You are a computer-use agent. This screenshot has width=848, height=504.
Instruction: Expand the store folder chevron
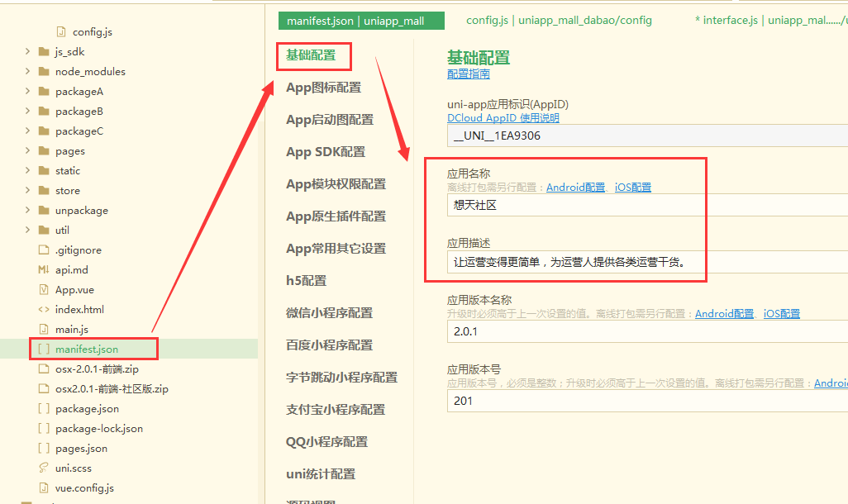pos(27,190)
